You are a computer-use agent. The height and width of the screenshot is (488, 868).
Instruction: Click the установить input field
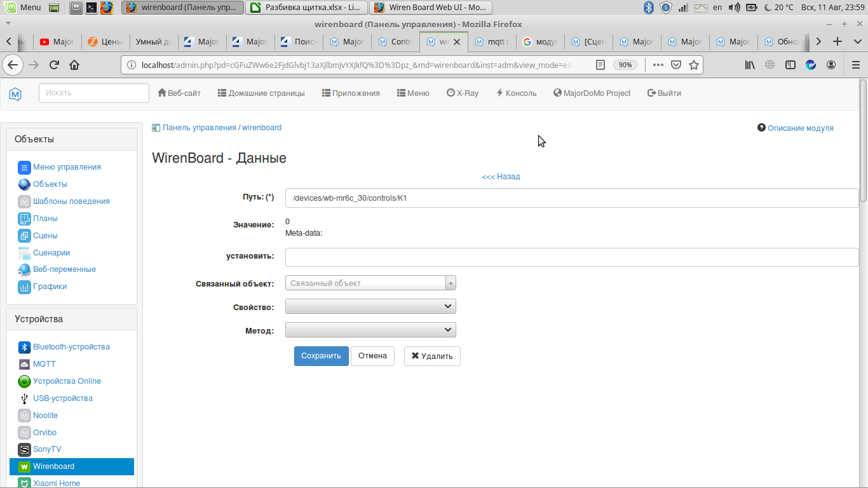coord(571,257)
